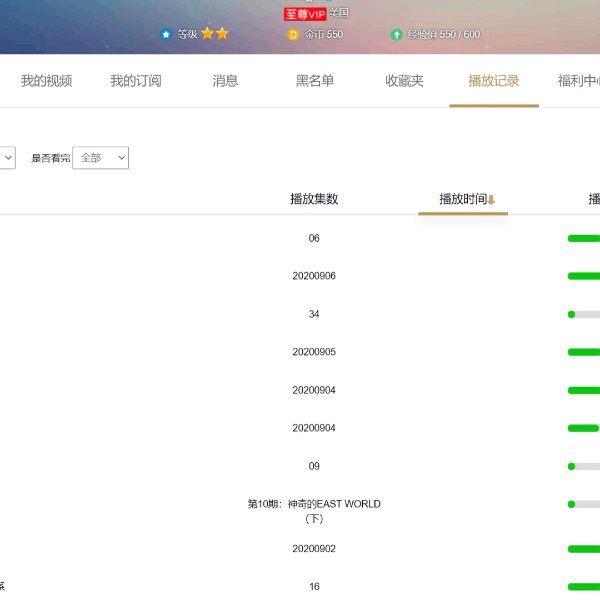600x600 pixels.
Task: Click episode entry 20200906
Action: pyautogui.click(x=314, y=276)
